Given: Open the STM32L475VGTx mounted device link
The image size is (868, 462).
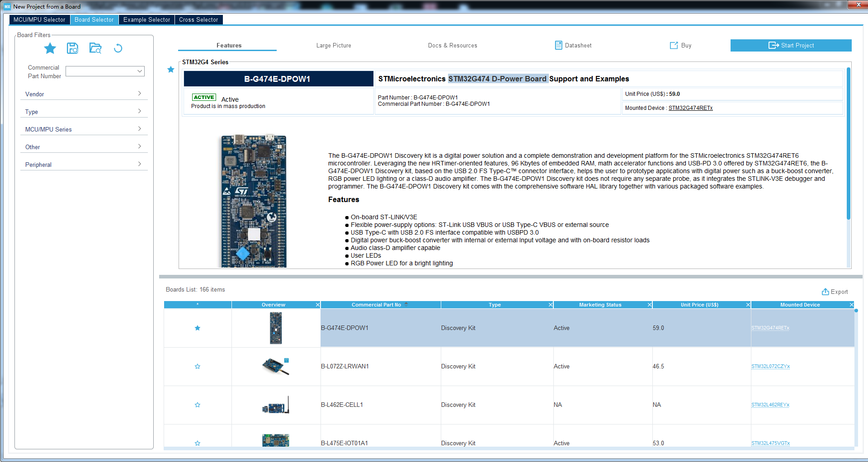Looking at the screenshot, I should (x=770, y=443).
